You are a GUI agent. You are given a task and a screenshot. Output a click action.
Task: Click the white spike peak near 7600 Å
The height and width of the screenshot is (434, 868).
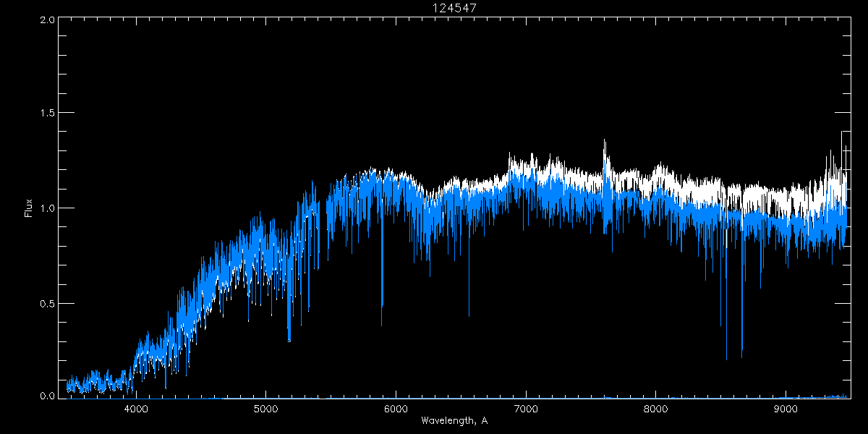click(x=605, y=141)
